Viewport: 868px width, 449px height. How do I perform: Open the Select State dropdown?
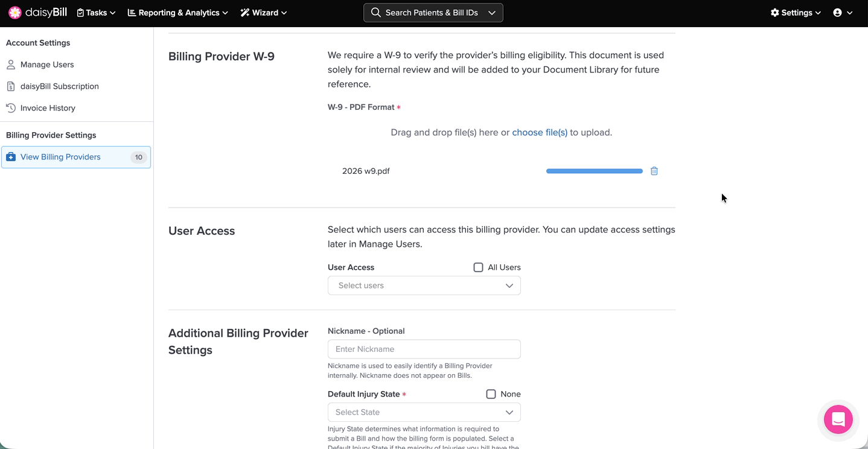point(424,412)
